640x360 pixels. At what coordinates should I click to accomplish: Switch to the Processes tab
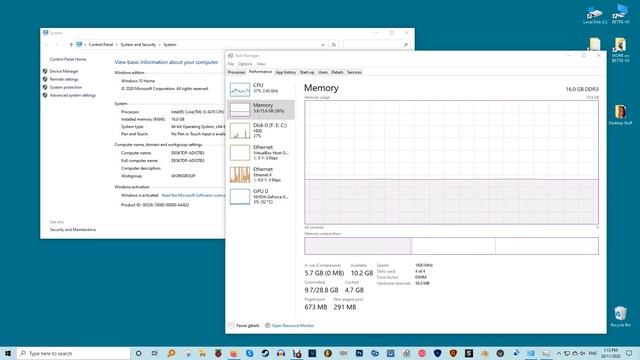coord(236,72)
